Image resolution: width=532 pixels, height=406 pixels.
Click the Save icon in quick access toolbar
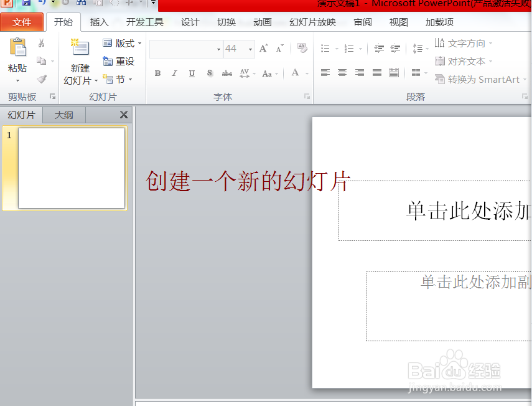tap(26, 3)
